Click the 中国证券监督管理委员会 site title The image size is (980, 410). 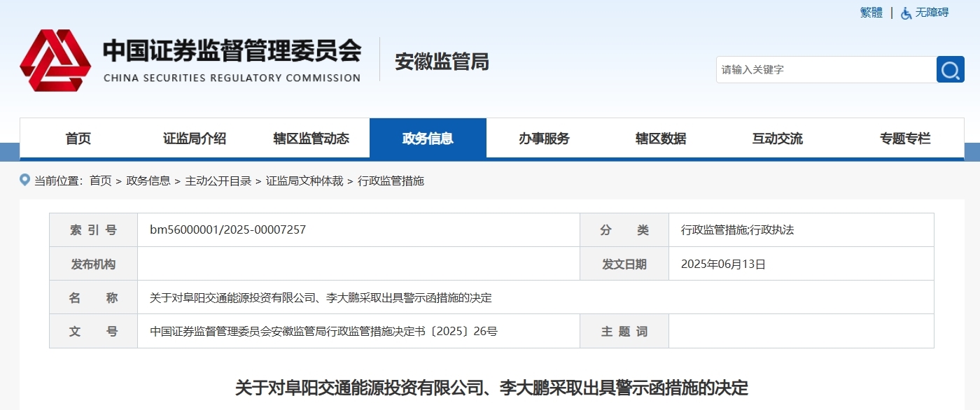(232, 51)
